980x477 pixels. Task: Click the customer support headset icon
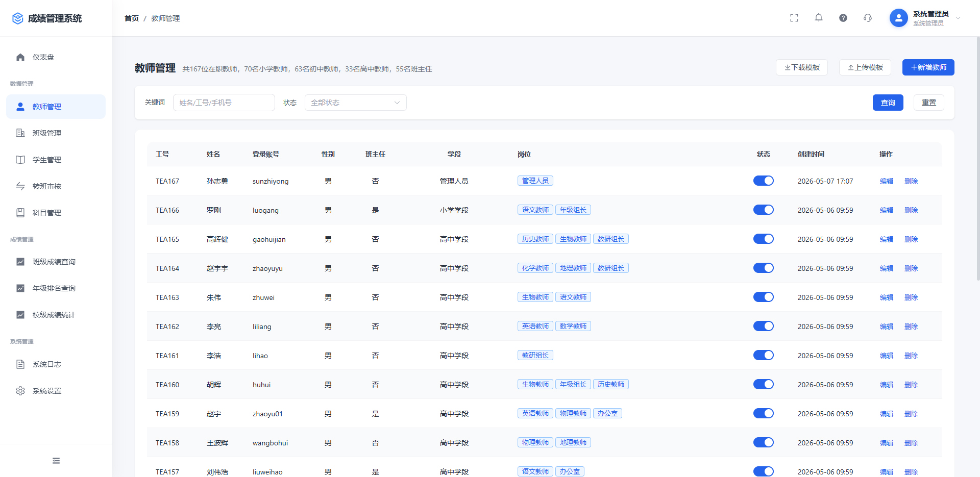point(868,18)
